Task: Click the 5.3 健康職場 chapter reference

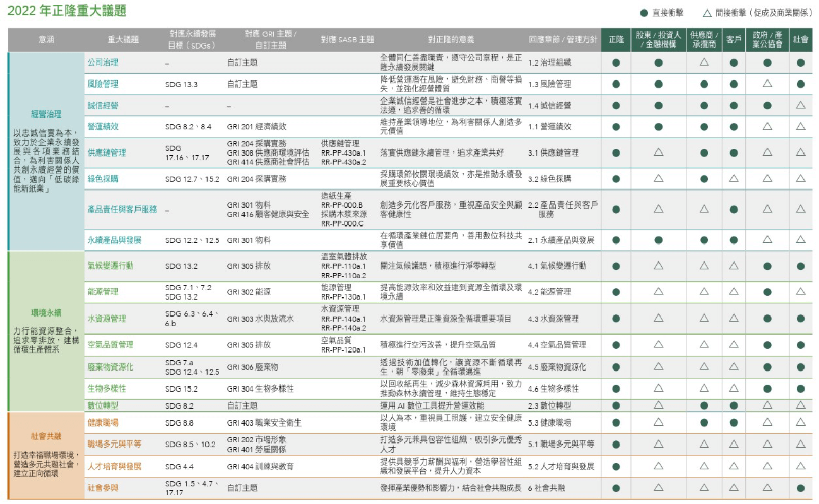Action: coord(550,422)
